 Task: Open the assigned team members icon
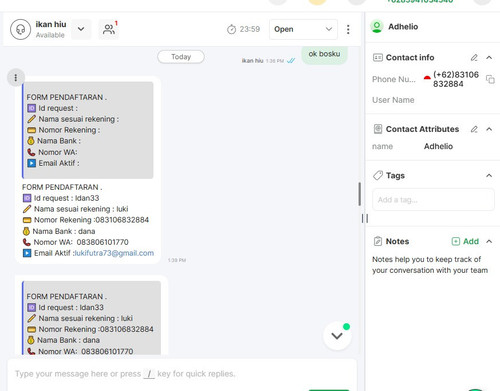click(x=109, y=29)
